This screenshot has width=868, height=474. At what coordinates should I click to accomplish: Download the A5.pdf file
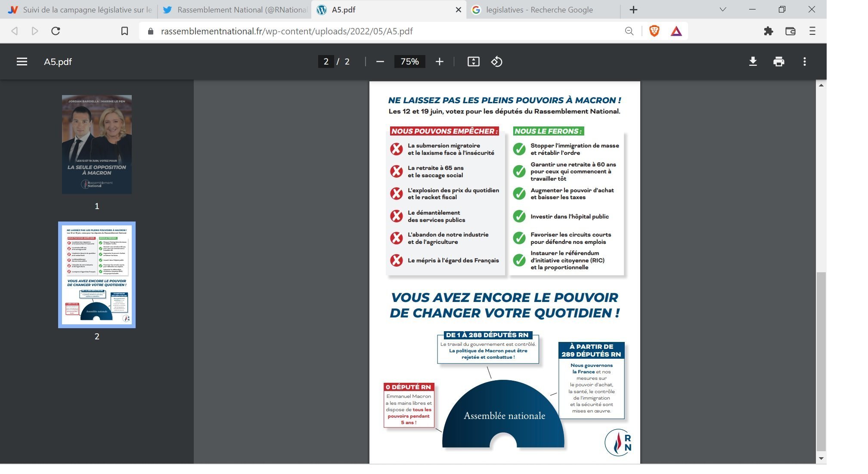click(x=753, y=62)
